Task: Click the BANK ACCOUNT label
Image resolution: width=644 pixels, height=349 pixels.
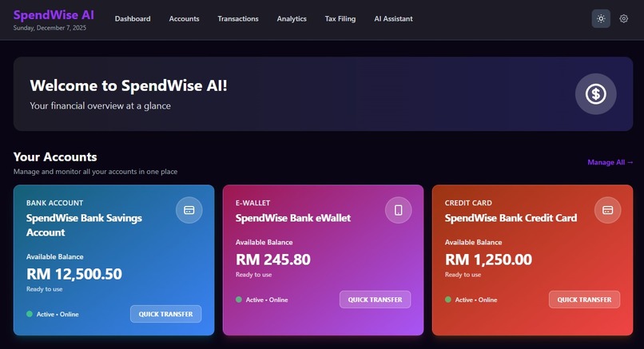Action: point(54,203)
